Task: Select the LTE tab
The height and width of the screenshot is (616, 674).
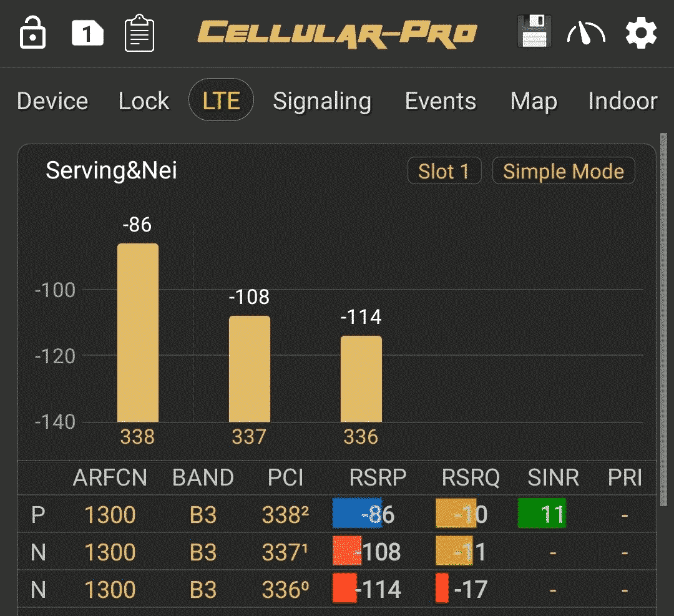Action: (221, 100)
